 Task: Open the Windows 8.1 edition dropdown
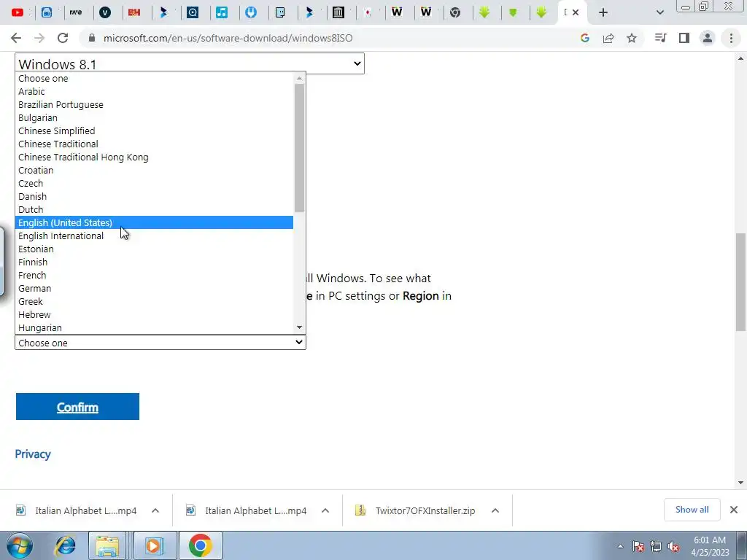(190, 63)
